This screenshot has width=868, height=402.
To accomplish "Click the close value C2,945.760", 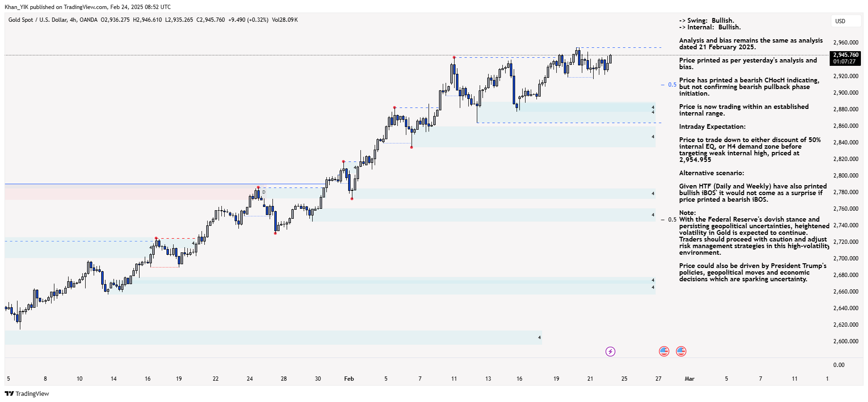I will coord(210,20).
